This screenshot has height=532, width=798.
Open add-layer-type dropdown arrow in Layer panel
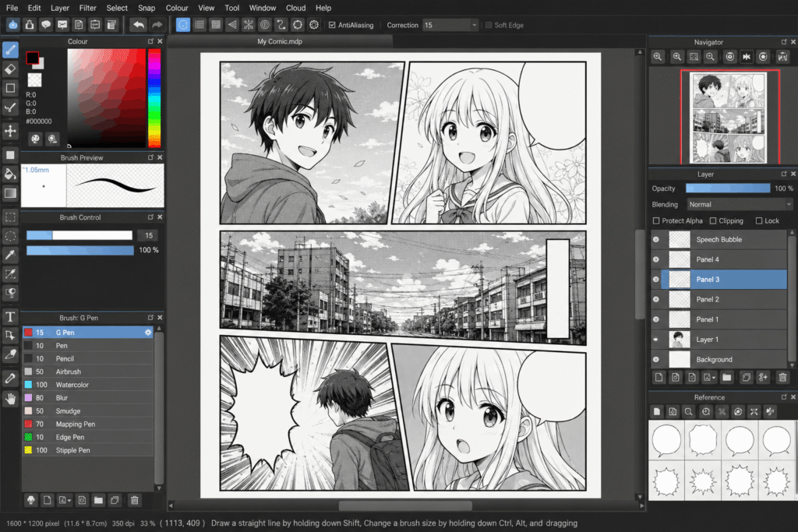(714, 378)
